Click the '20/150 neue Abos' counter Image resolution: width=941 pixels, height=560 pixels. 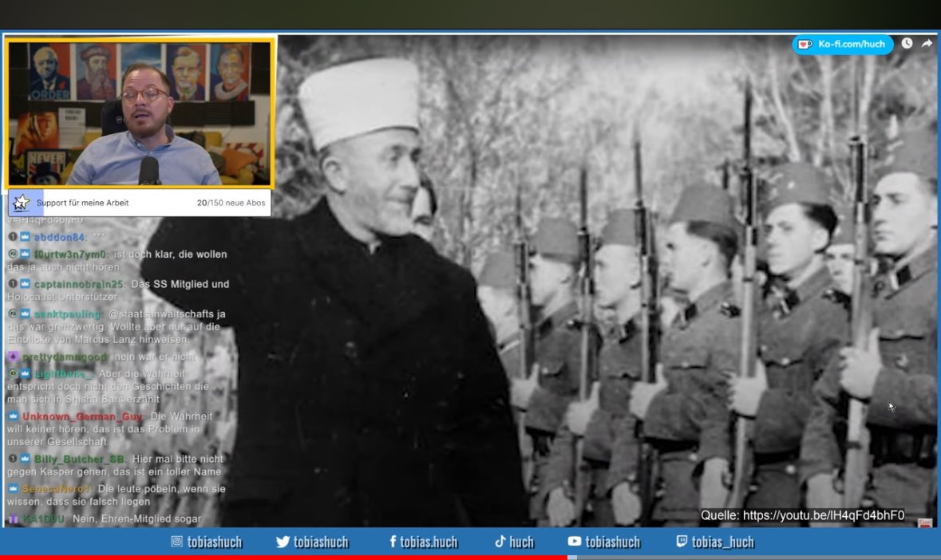[231, 203]
